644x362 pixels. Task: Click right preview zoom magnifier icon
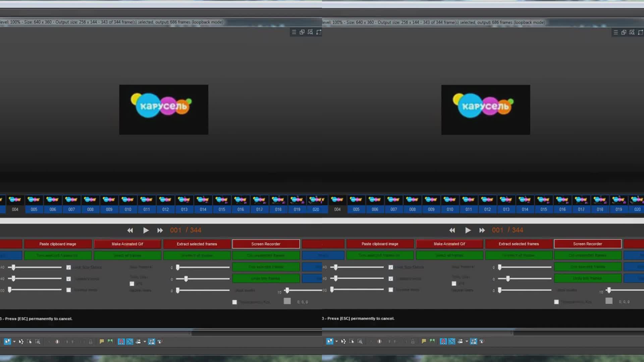click(x=632, y=32)
